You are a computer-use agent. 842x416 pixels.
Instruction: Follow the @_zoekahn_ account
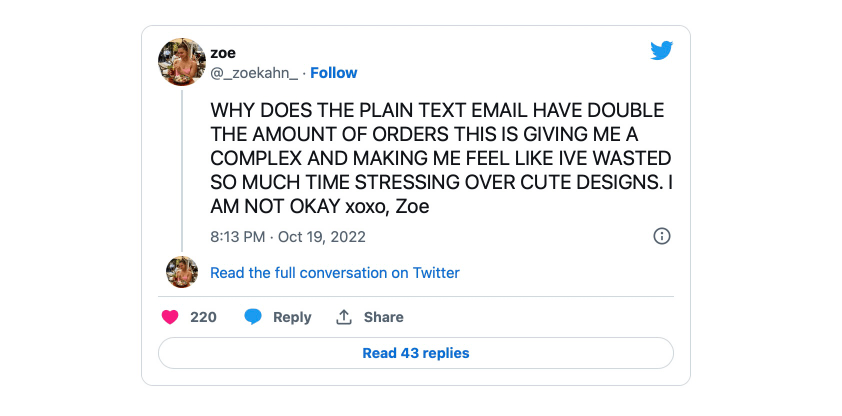(x=333, y=73)
